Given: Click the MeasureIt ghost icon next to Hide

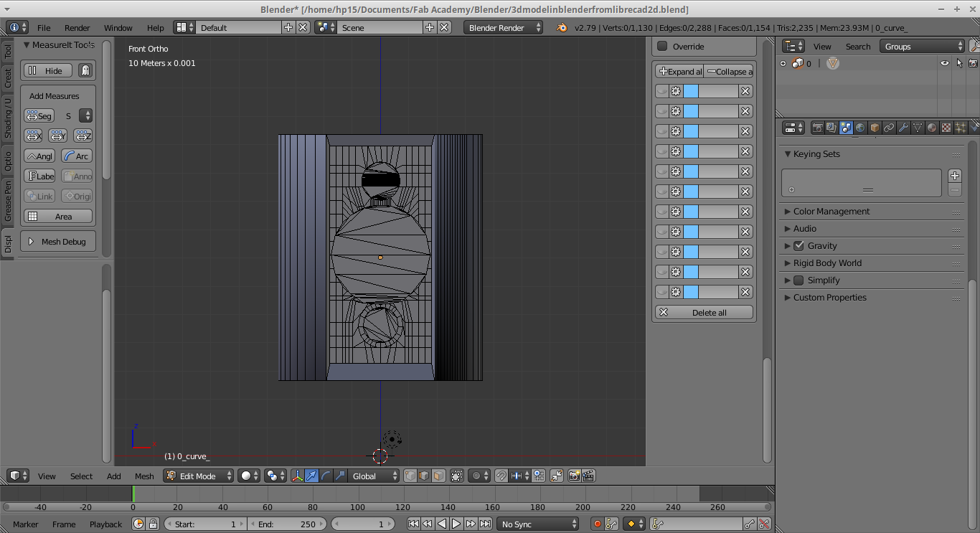Looking at the screenshot, I should 85,70.
